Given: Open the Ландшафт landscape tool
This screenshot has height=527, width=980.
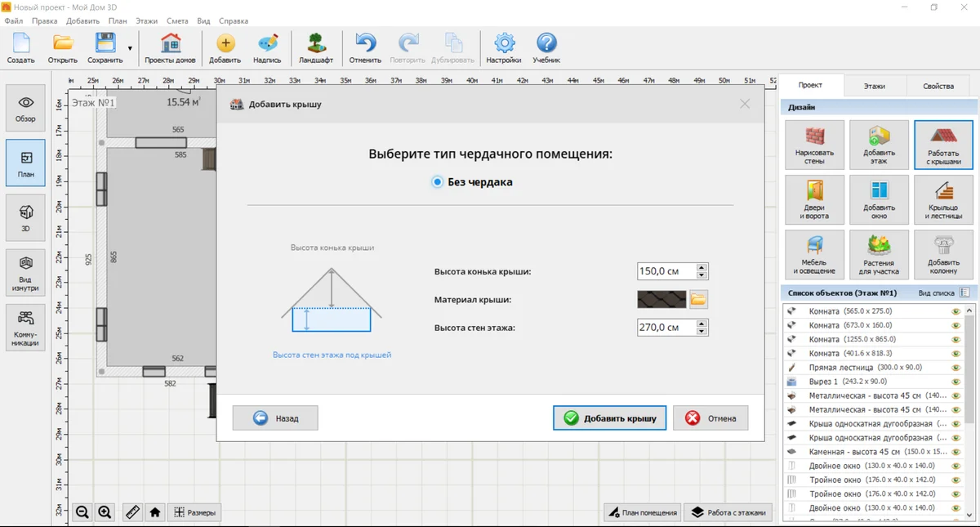Looking at the screenshot, I should click(316, 49).
